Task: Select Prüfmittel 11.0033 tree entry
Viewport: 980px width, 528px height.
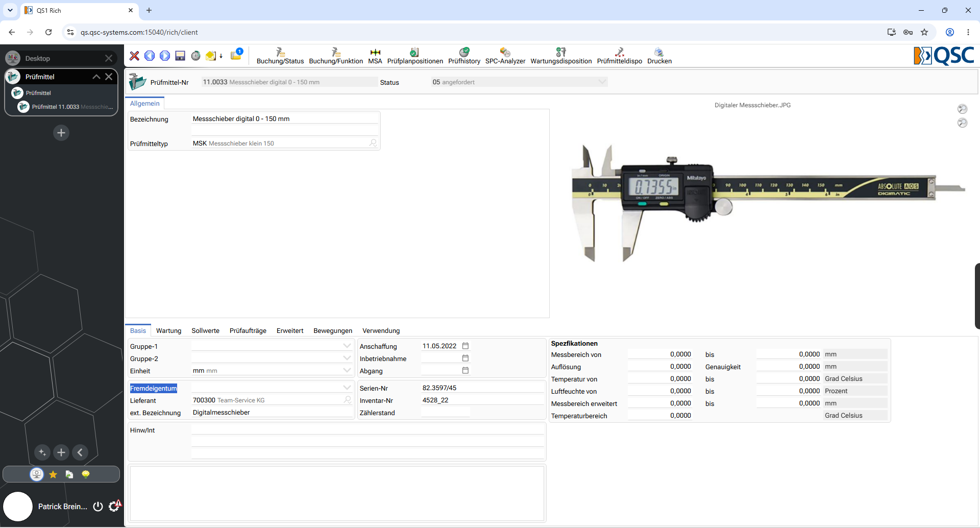Action: (66, 107)
